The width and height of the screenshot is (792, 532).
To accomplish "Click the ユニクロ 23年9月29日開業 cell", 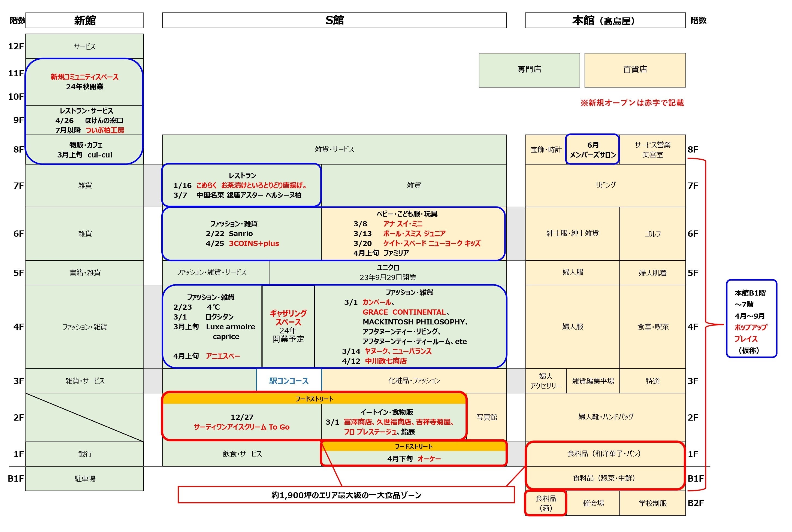I will coord(387,272).
